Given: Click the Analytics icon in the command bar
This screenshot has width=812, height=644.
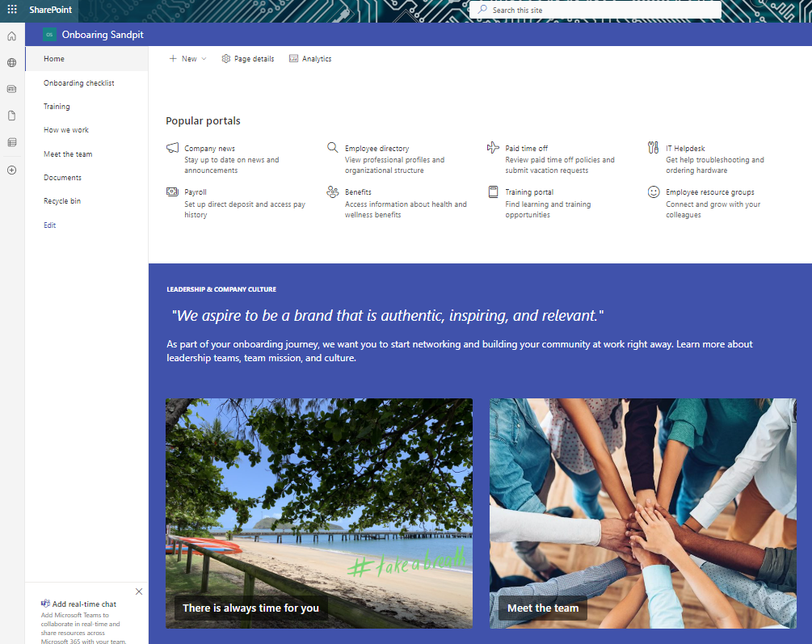Looking at the screenshot, I should click(x=295, y=58).
